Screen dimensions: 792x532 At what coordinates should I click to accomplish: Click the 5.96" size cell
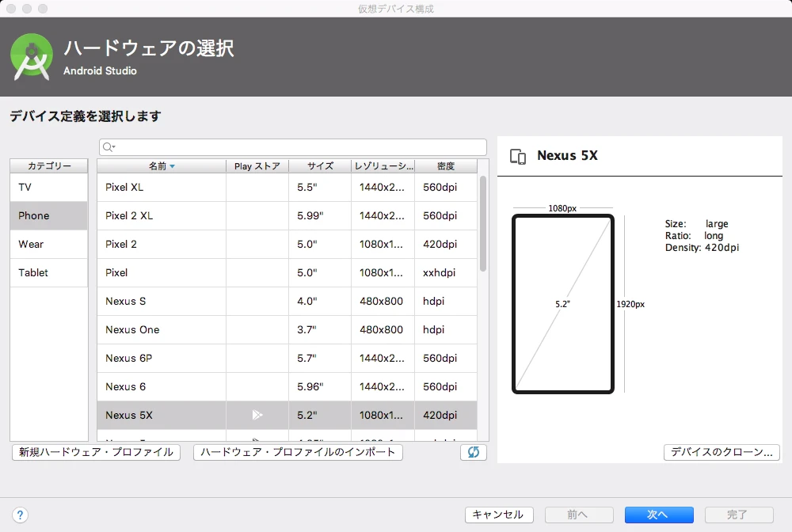click(x=320, y=386)
